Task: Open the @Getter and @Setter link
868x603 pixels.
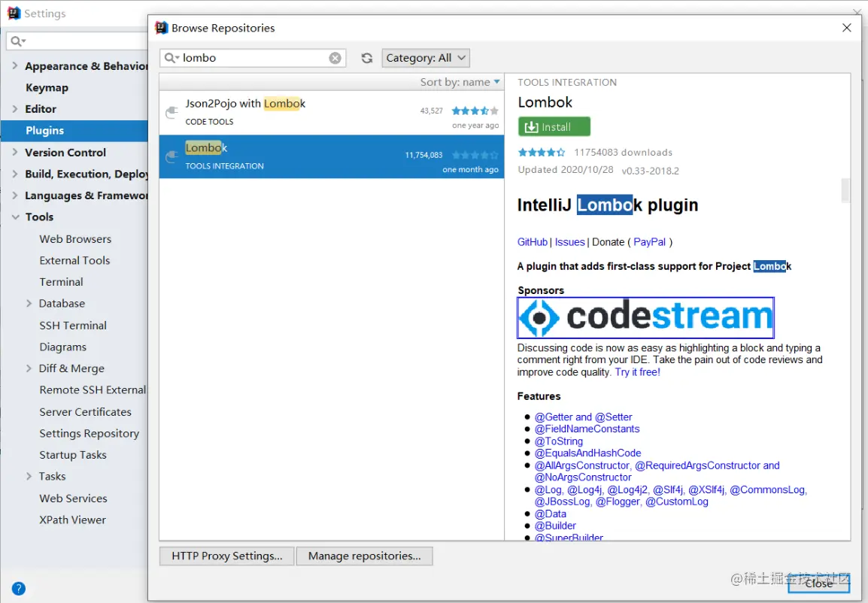Action: pyautogui.click(x=583, y=417)
